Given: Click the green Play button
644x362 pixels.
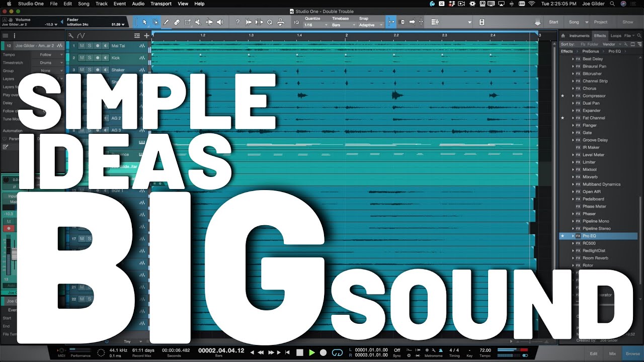Looking at the screenshot, I should click(x=312, y=352).
